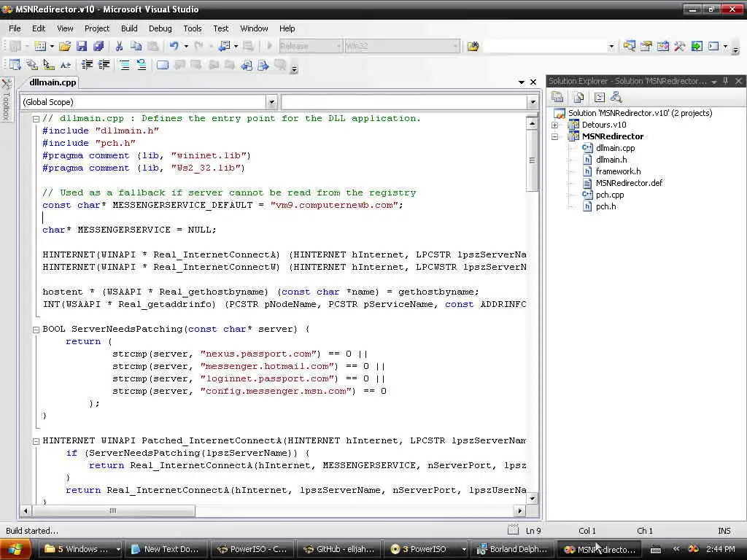The height and width of the screenshot is (560, 747).
Task: Decrease line indent with toolbar icon
Action: [87, 65]
